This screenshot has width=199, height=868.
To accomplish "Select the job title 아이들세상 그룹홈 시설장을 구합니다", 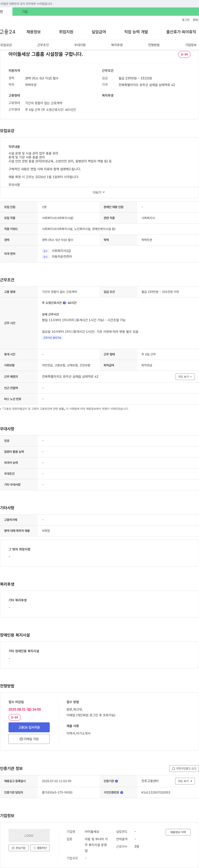I will [46, 54].
